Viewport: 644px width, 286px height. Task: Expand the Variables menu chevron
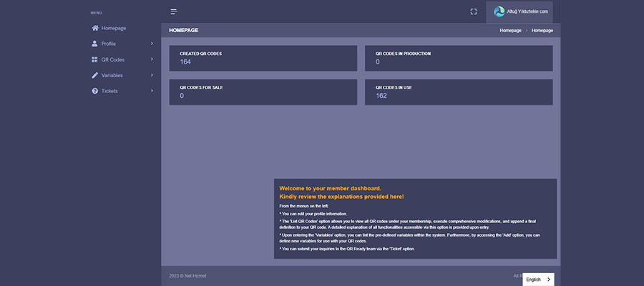point(152,75)
